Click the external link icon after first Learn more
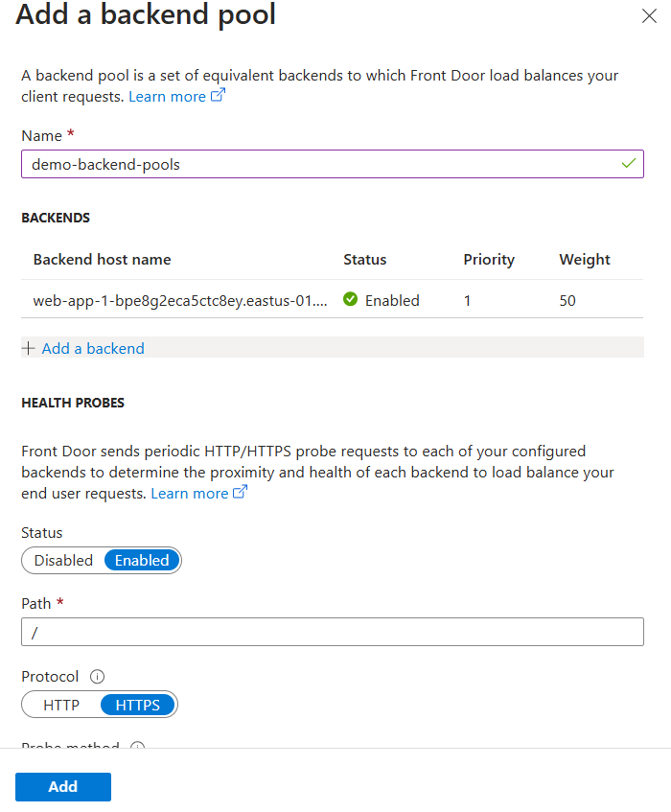The image size is (671, 812). tap(218, 97)
